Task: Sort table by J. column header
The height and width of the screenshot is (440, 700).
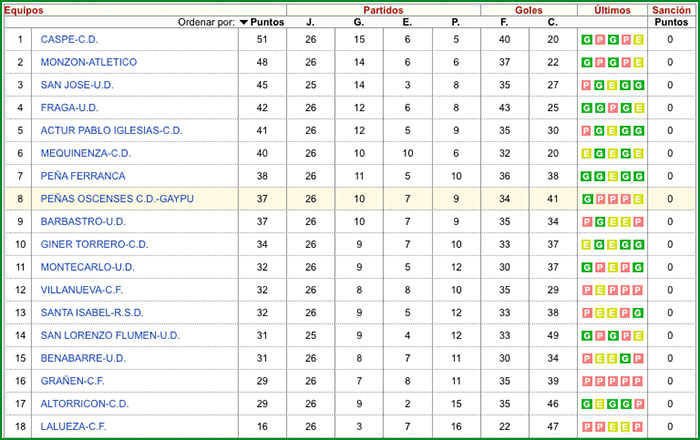Action: 310,21
